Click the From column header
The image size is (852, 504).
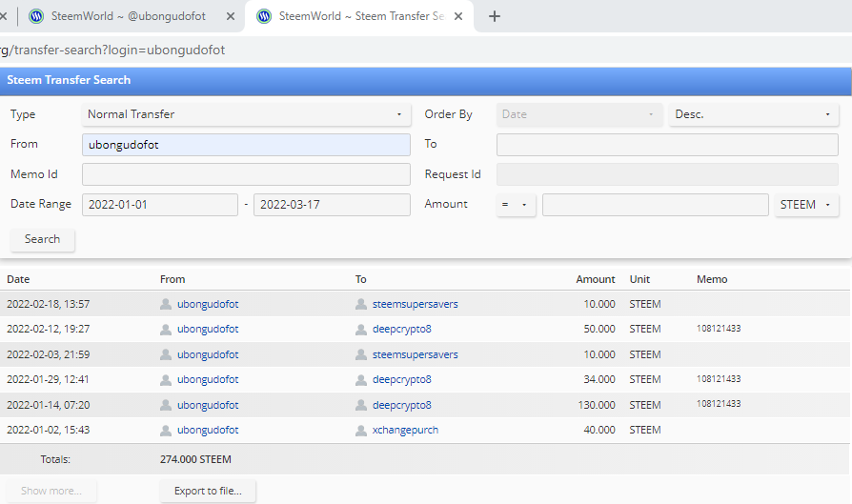(x=172, y=279)
